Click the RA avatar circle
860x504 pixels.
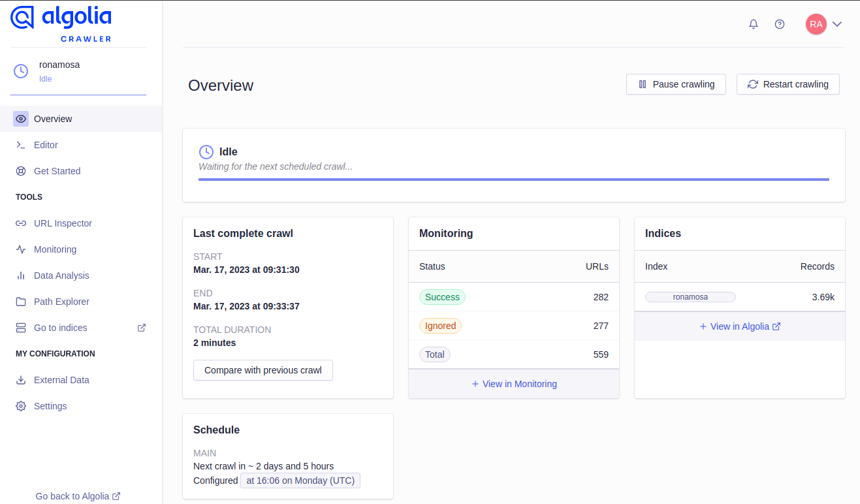(816, 24)
